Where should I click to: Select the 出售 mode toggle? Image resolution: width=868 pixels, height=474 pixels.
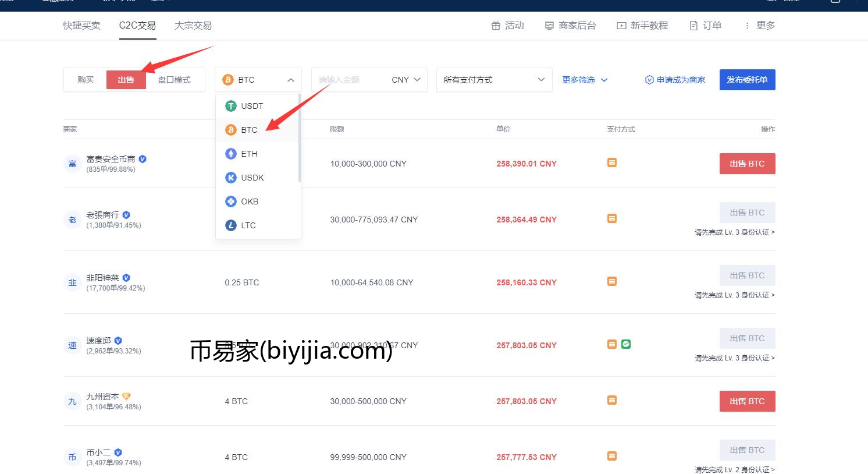click(x=126, y=80)
